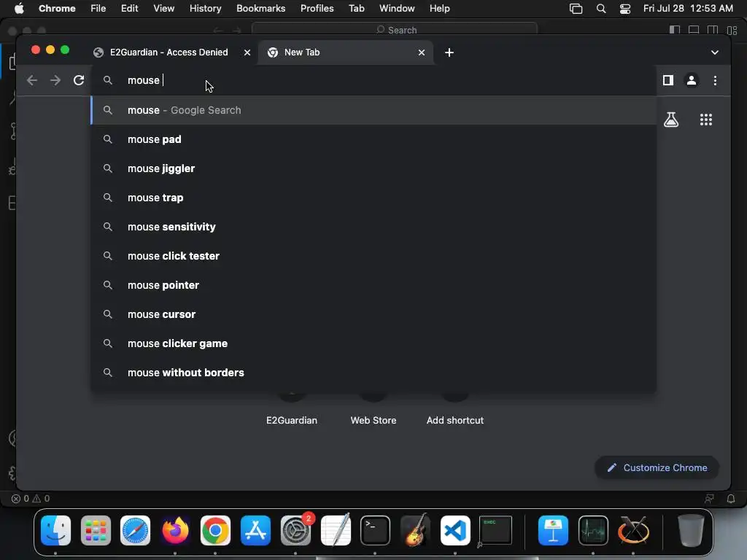This screenshot has width=747, height=560.
Task: Open Activity Monitor from Dock
Action: [593, 531]
